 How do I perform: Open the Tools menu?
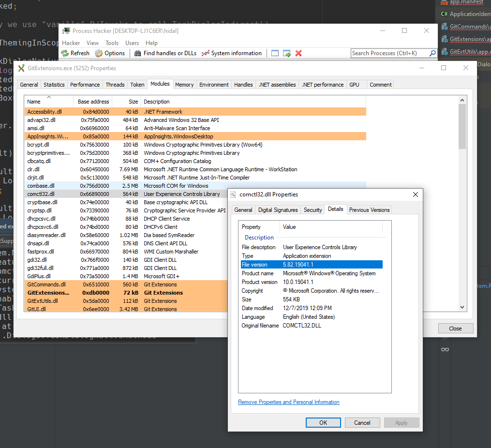(x=112, y=43)
